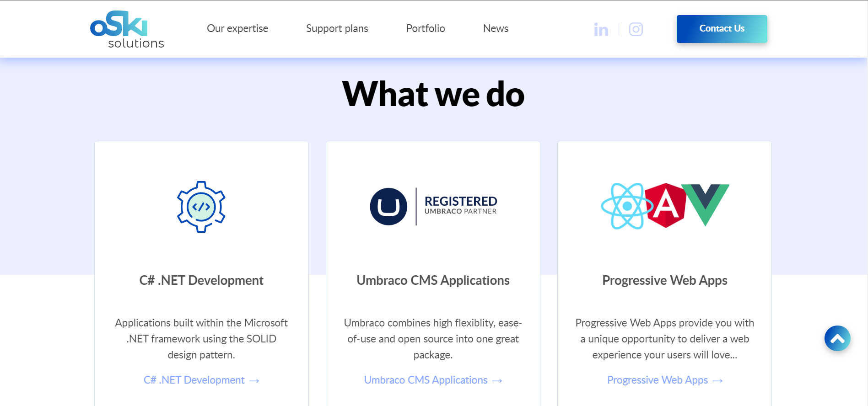Click the C# .NET Development card heading
Image resolution: width=868 pixels, height=406 pixels.
click(x=201, y=280)
